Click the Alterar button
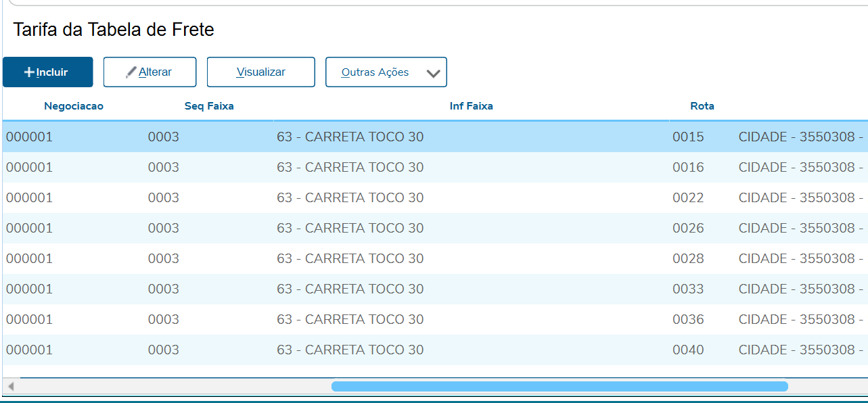The image size is (868, 403). [150, 72]
